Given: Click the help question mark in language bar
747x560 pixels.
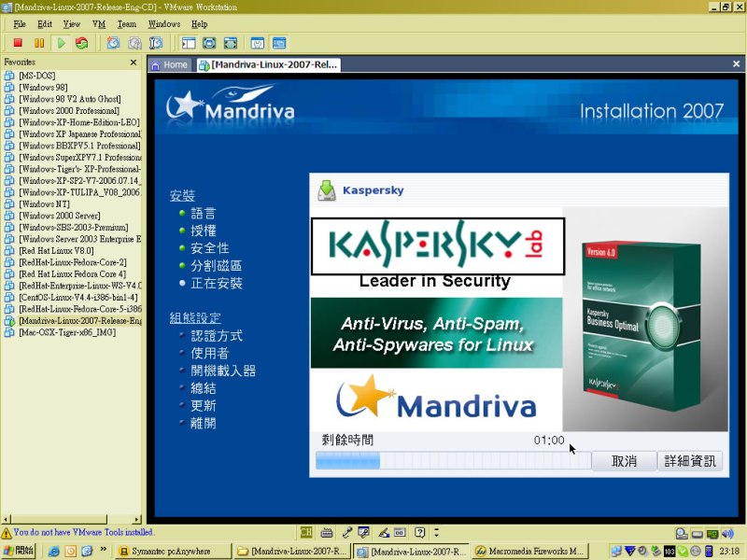Looking at the screenshot, I should [x=419, y=532].
